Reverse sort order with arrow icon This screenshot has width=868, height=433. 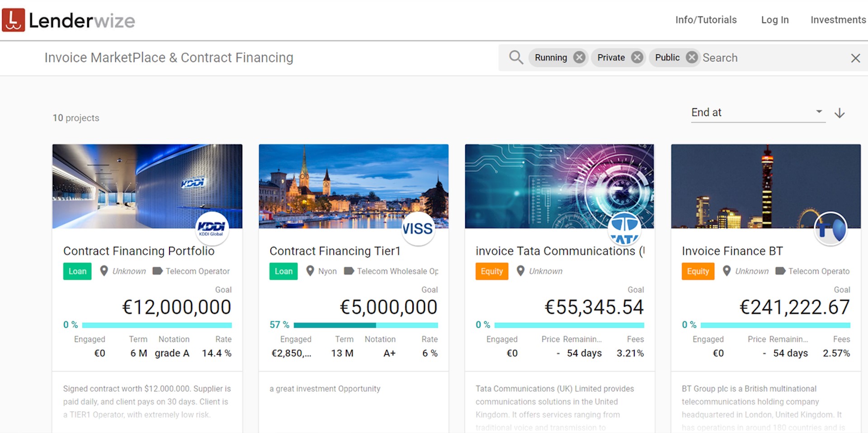pyautogui.click(x=840, y=113)
